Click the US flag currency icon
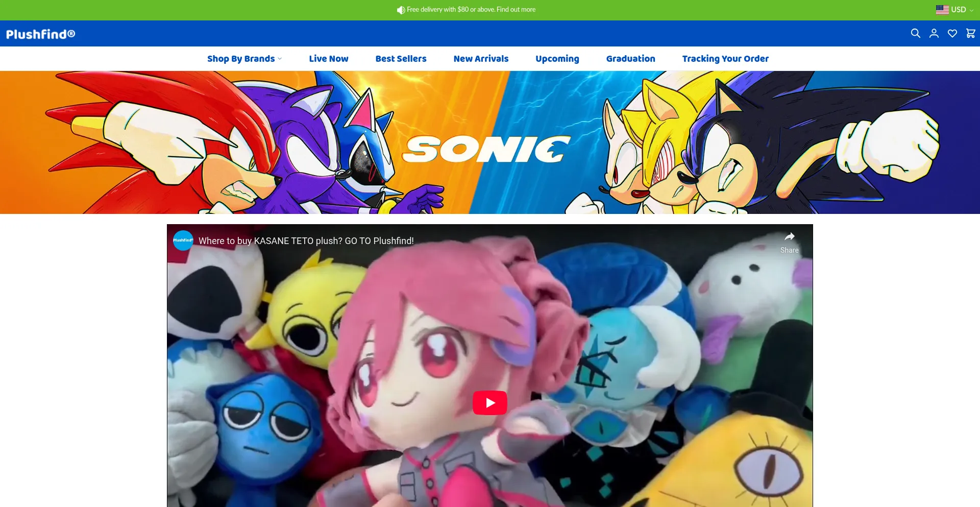The height and width of the screenshot is (507, 980). click(942, 10)
